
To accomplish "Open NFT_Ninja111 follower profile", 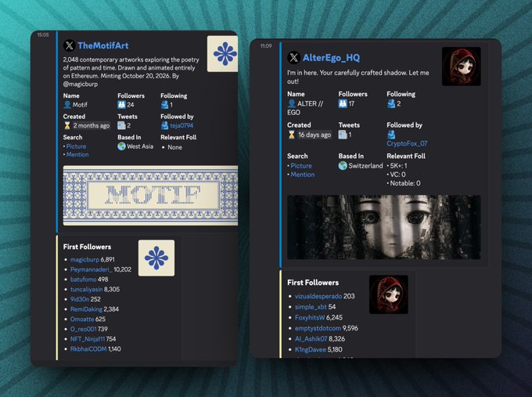I will pyautogui.click(x=88, y=339).
